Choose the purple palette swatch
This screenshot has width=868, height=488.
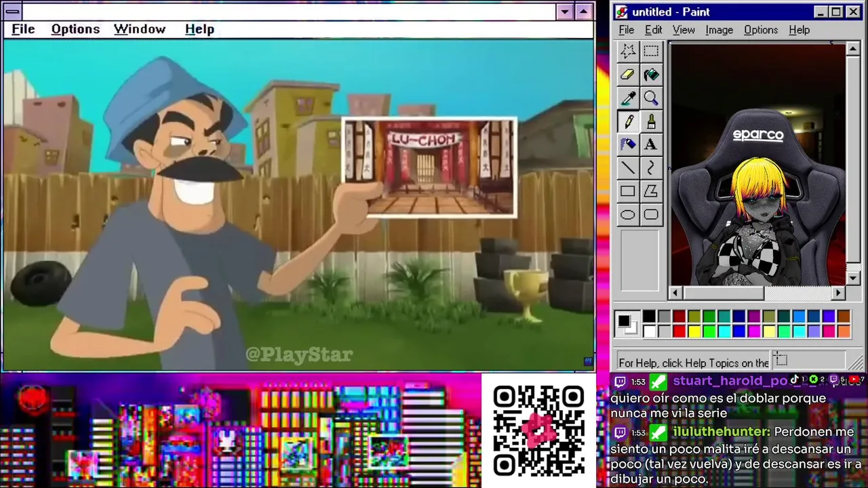pos(754,316)
